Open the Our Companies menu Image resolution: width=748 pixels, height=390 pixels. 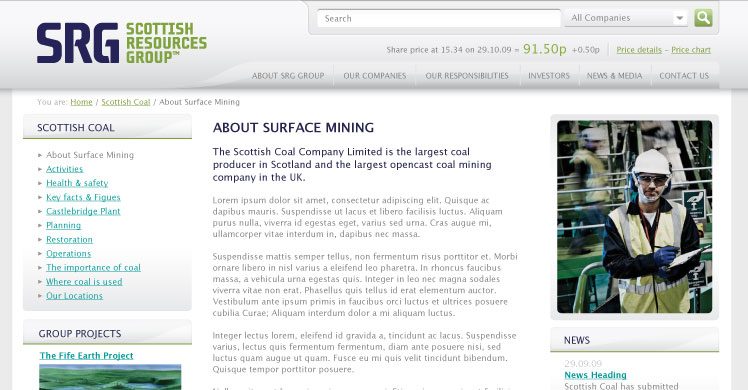pyautogui.click(x=374, y=76)
